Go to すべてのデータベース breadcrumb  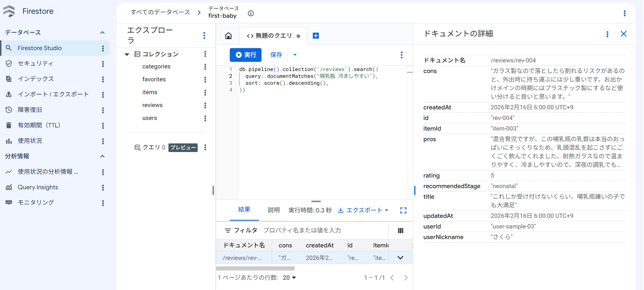[160, 12]
